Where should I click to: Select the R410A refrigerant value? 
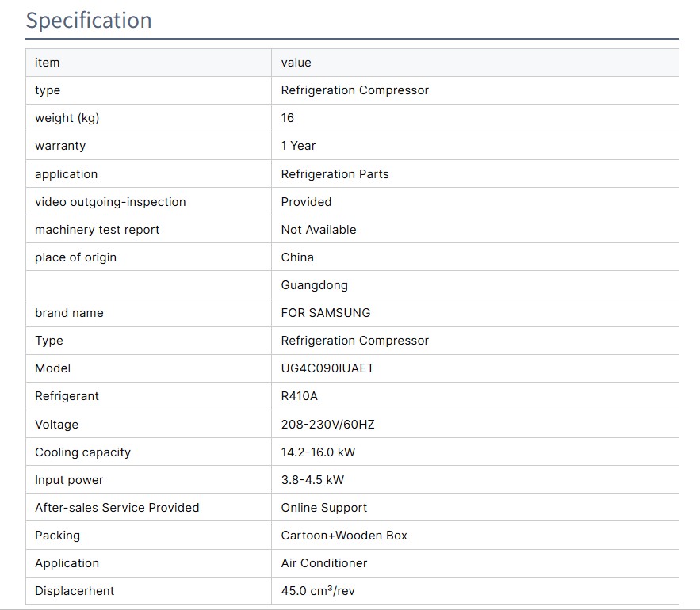click(x=299, y=396)
